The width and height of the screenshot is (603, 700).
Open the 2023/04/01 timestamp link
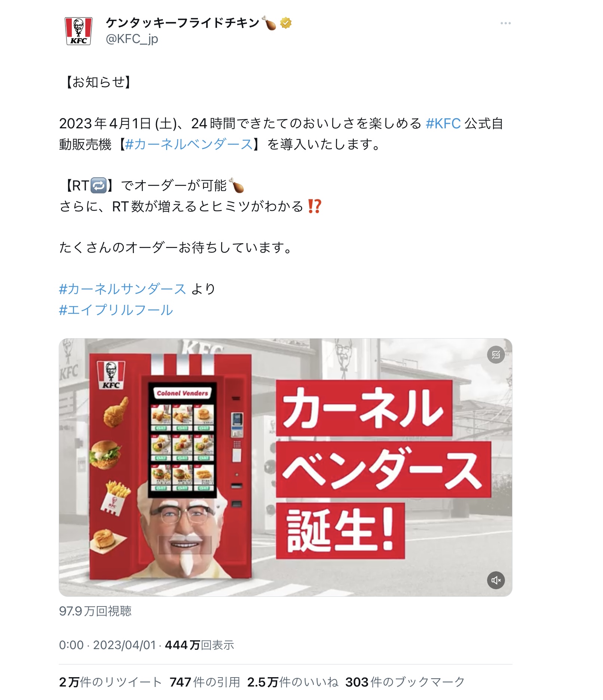(x=124, y=645)
